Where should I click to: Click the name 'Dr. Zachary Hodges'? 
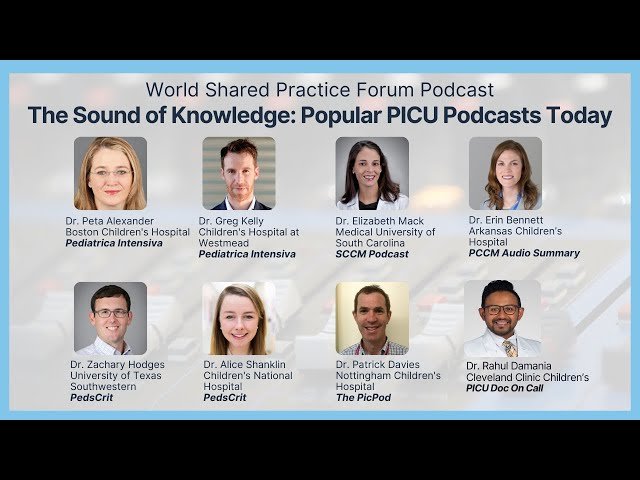[x=117, y=364]
